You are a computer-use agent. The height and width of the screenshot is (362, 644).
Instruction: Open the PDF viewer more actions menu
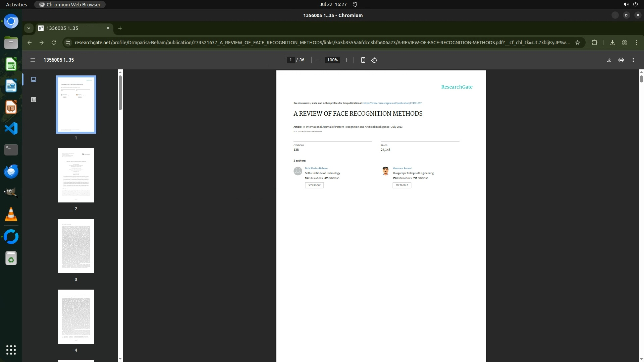click(633, 60)
